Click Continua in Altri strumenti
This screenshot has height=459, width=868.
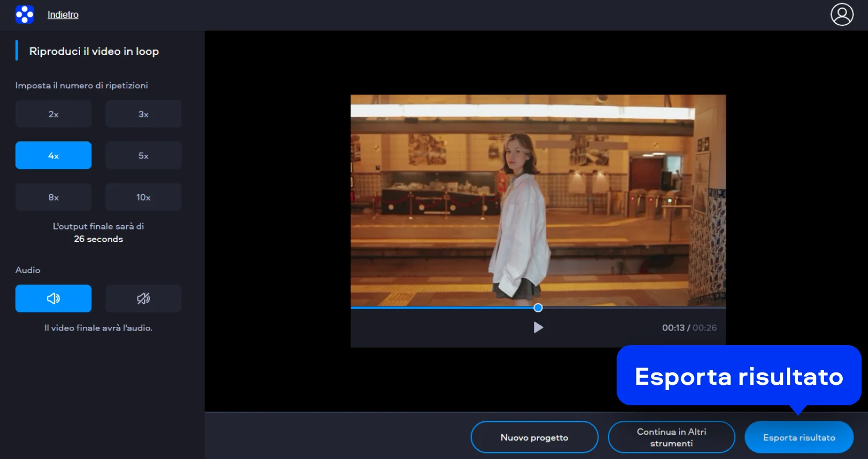[x=671, y=438]
